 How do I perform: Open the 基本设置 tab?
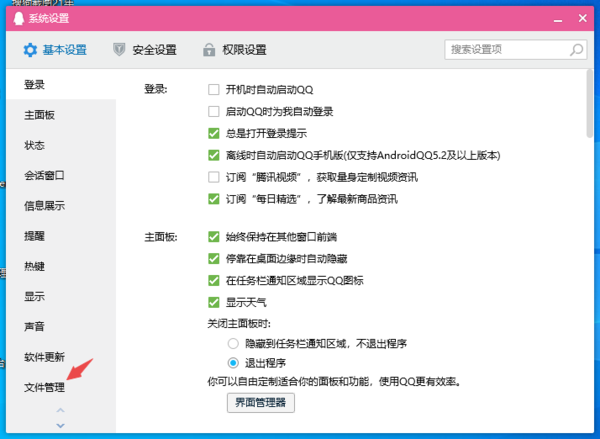click(x=55, y=50)
